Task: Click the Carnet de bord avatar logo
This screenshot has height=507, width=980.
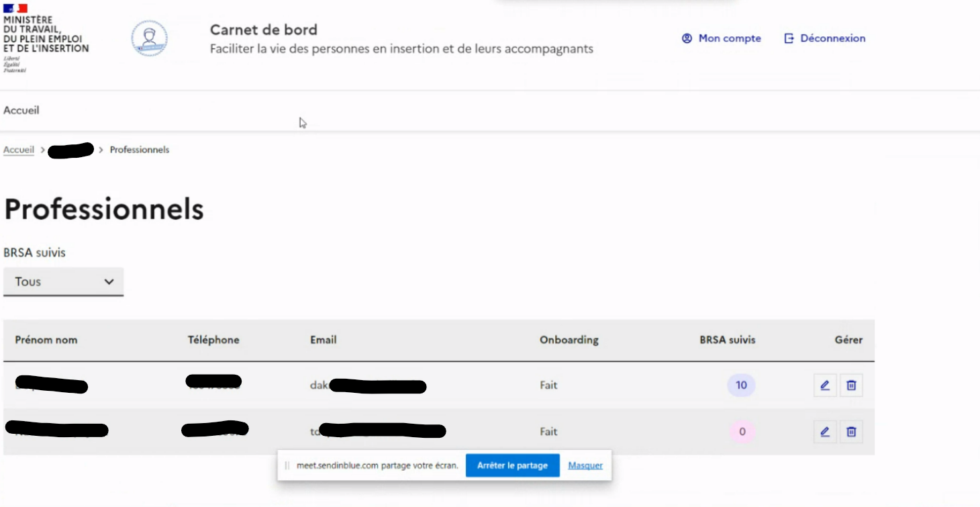Action: pyautogui.click(x=149, y=39)
